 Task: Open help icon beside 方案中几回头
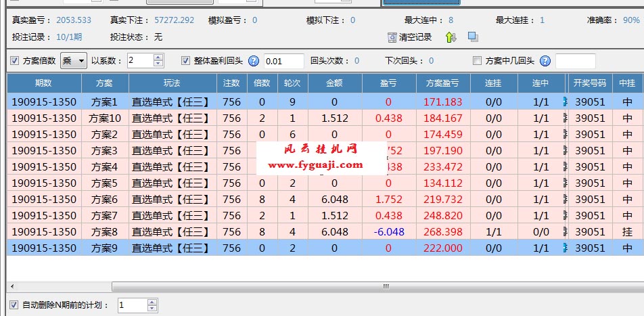coord(545,61)
